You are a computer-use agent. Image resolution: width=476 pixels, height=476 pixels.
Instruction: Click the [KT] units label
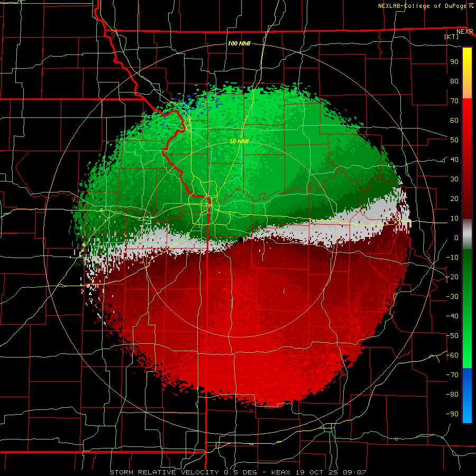tap(452, 36)
